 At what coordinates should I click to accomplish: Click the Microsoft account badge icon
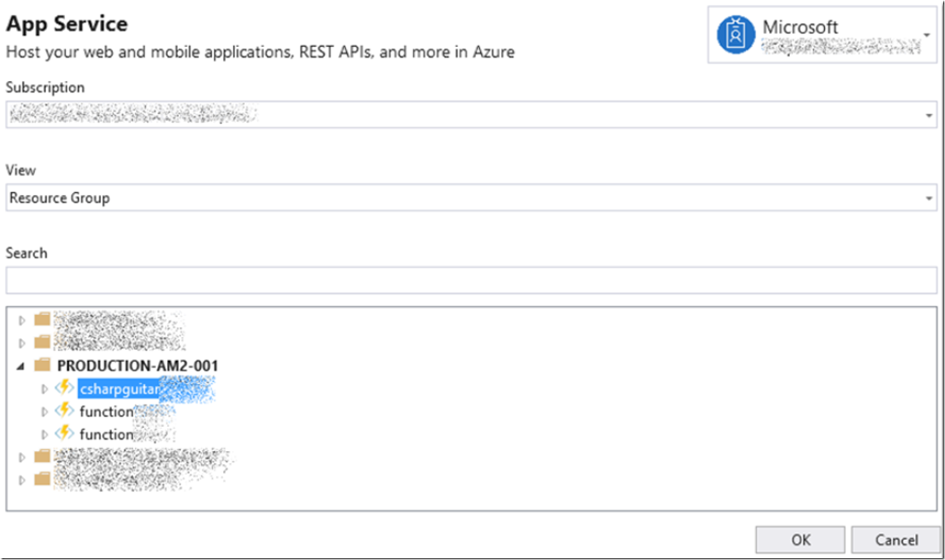click(x=735, y=35)
